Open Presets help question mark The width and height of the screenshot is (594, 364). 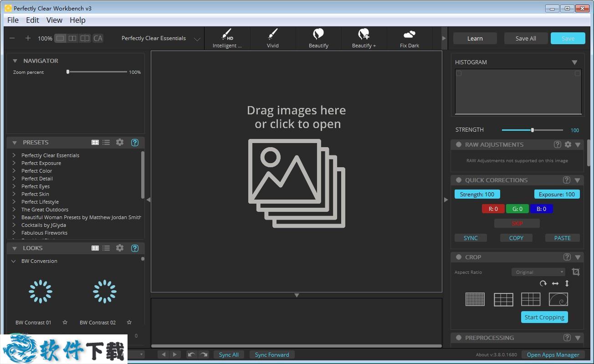135,142
